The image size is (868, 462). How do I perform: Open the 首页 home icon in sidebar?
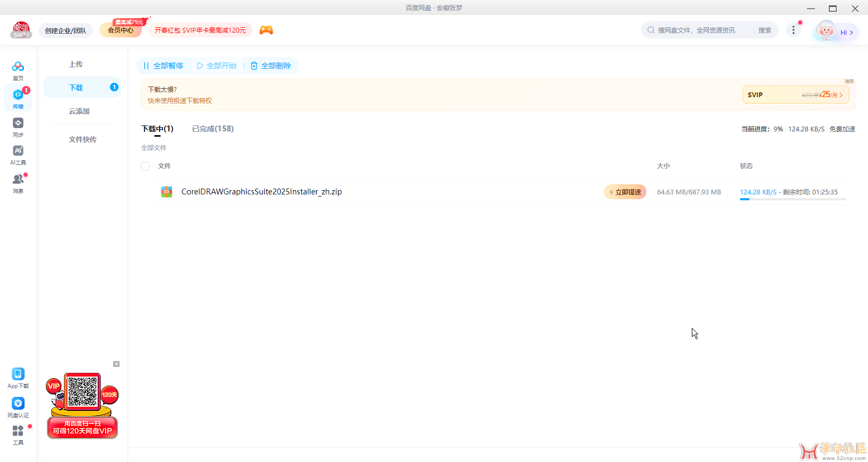click(18, 67)
